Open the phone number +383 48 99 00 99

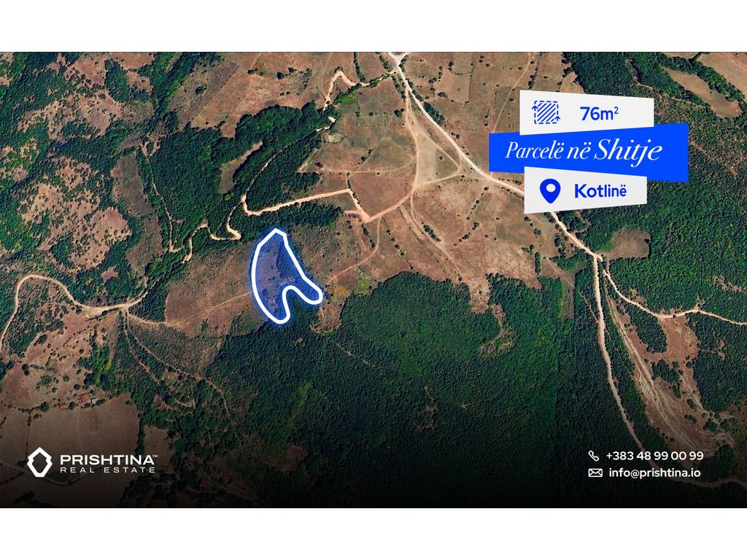click(654, 456)
